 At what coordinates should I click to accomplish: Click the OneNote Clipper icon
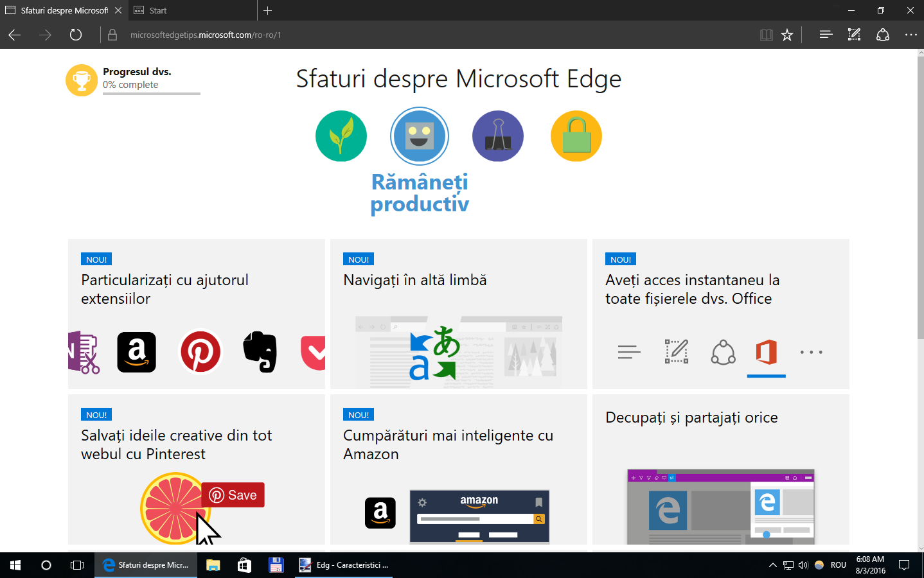[84, 352]
